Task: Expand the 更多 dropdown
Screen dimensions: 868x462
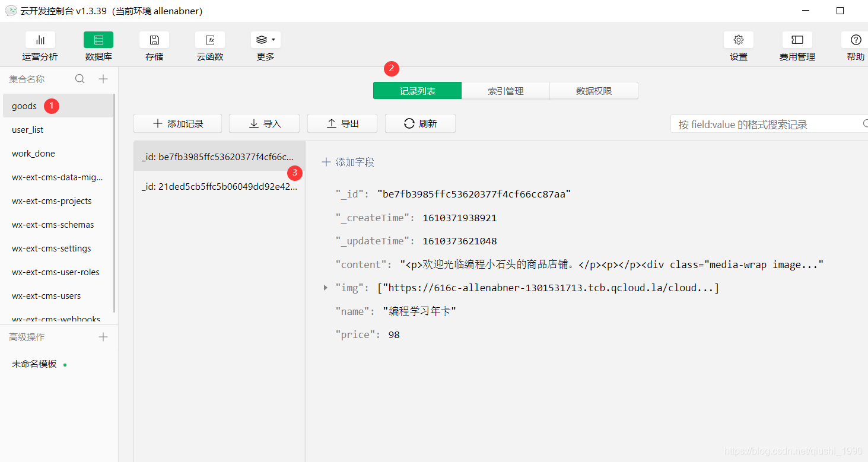Action: click(x=266, y=40)
